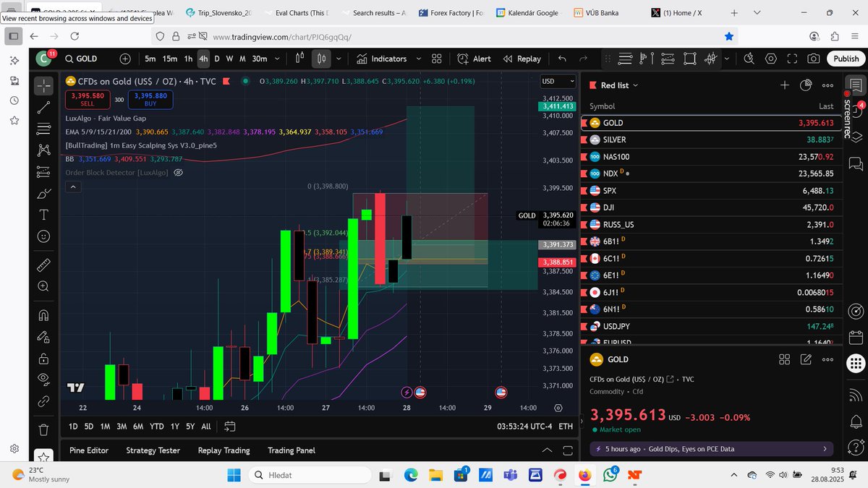Select the Text tool
Screen dimensions: 868x488
44,215
